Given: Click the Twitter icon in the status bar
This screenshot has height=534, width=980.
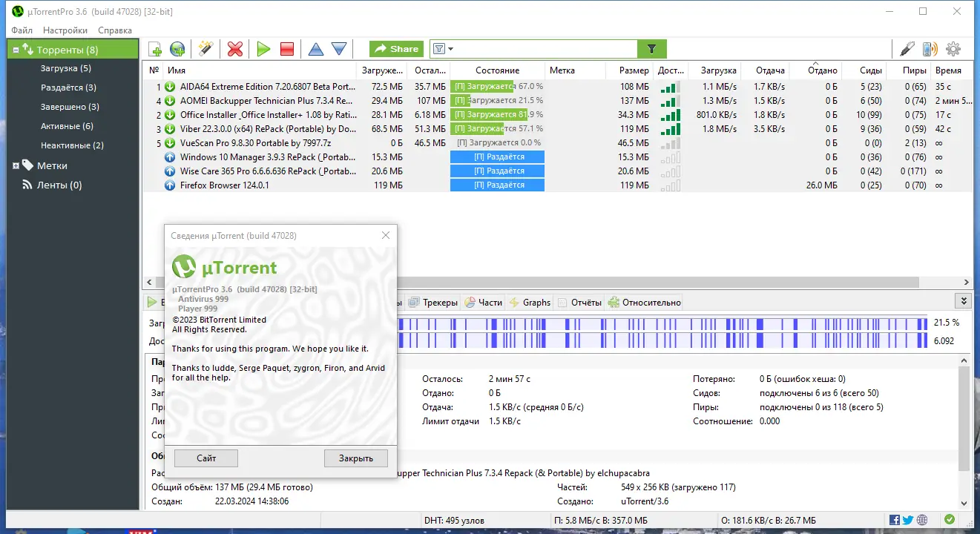Looking at the screenshot, I should pos(908,520).
